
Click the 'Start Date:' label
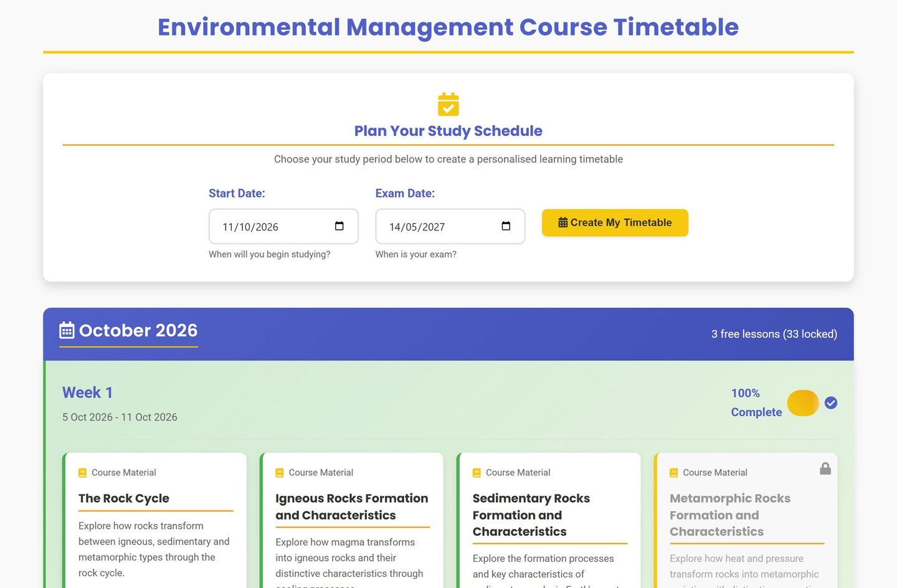click(237, 193)
